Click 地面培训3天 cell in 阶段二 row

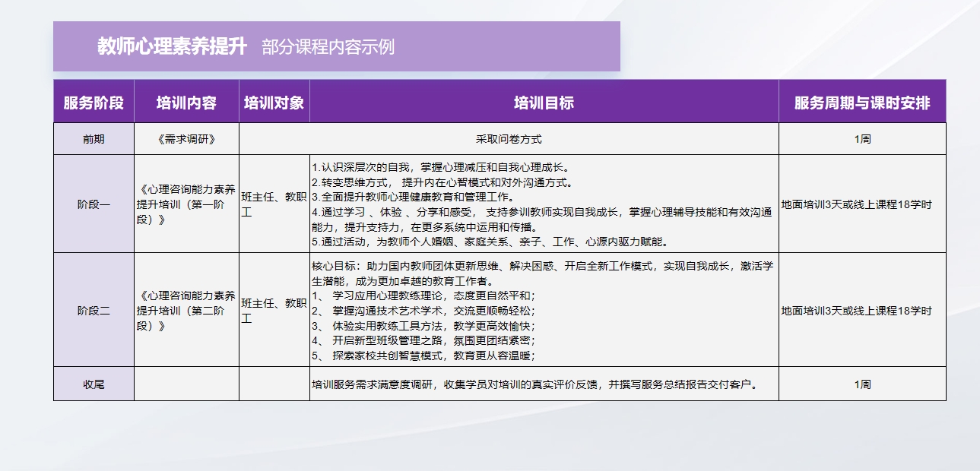(x=862, y=310)
